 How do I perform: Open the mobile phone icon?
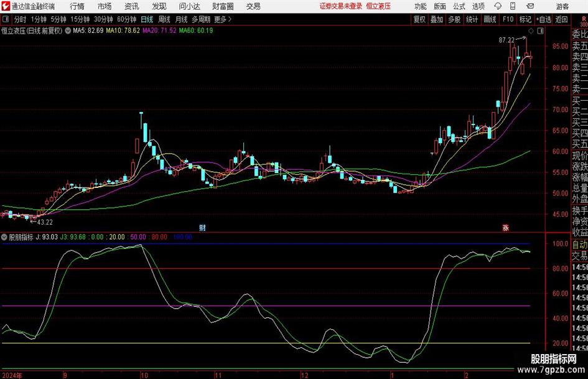click(513, 6)
